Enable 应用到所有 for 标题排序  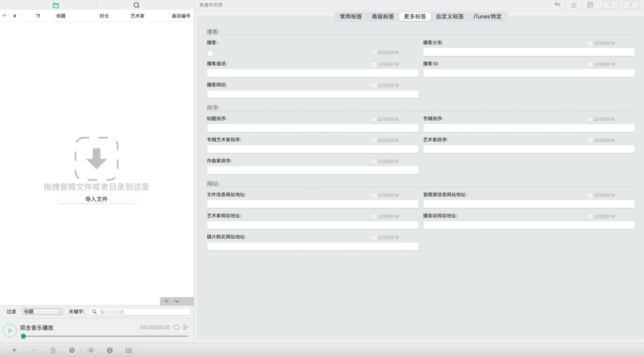tap(374, 119)
